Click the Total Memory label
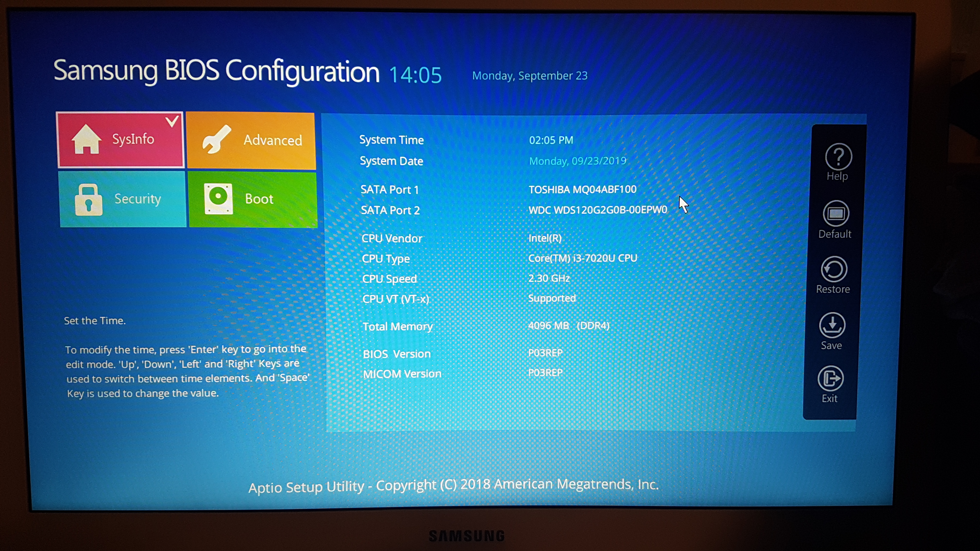The height and width of the screenshot is (551, 980). [x=398, y=327]
